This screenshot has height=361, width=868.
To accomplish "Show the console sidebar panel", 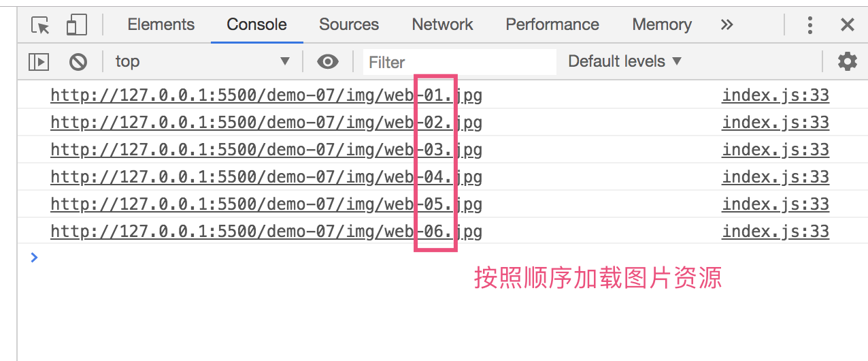I will point(39,62).
